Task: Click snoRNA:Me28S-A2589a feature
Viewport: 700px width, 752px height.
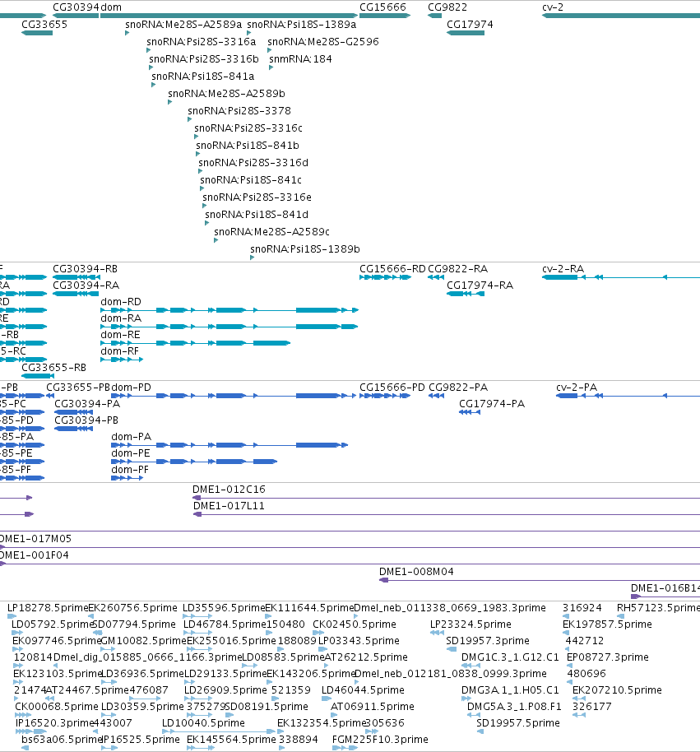Action: tap(127, 33)
